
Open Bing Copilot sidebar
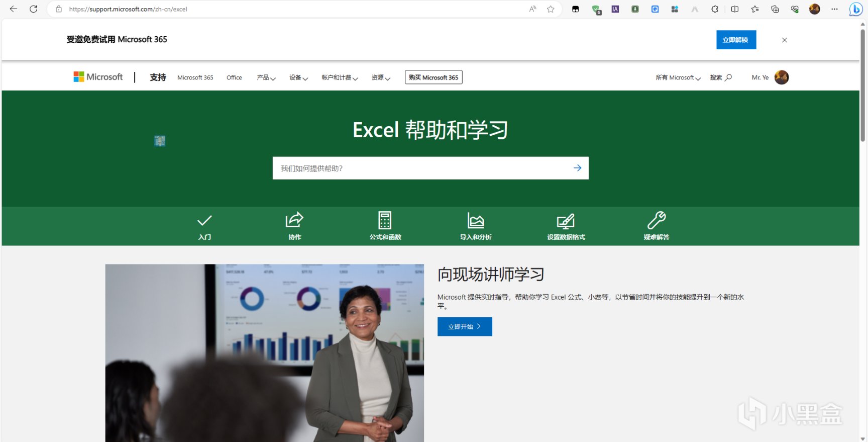[856, 9]
